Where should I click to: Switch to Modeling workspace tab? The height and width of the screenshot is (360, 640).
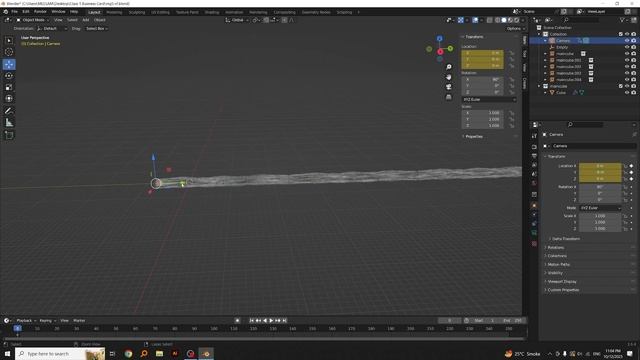[114, 12]
